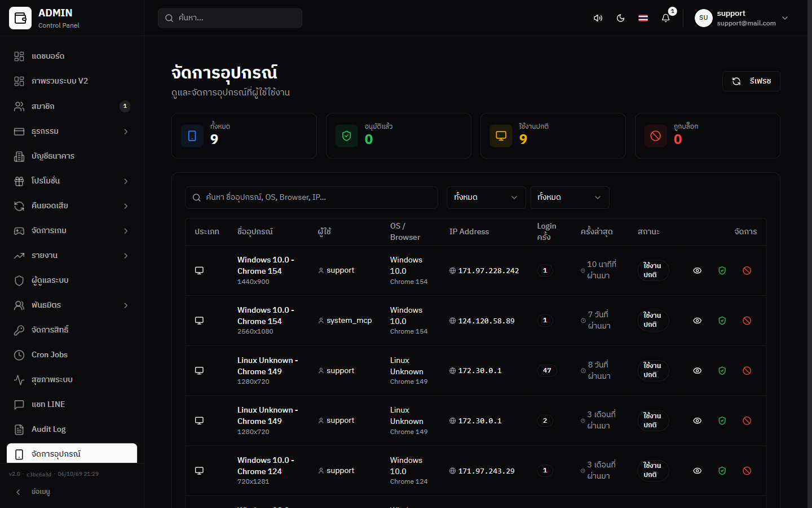Click the ถูกบล็อก blocked devices stat card
Image resolution: width=812 pixels, height=508 pixels.
[708, 136]
